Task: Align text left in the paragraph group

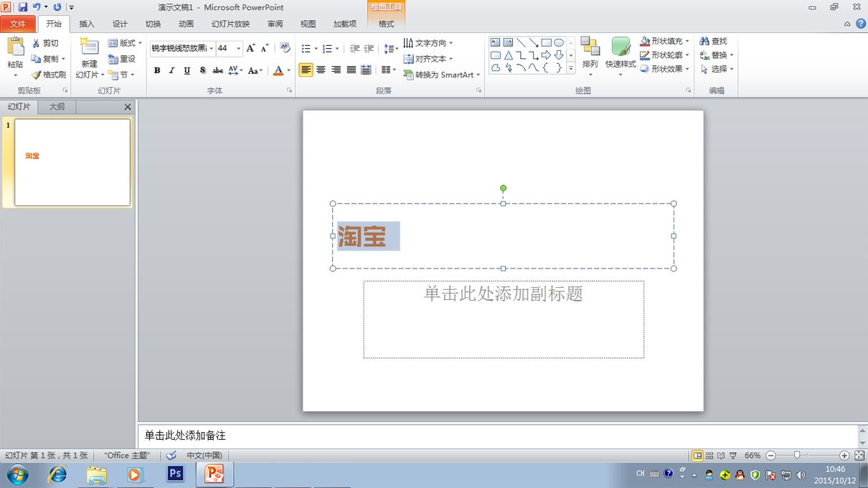Action: tap(306, 70)
